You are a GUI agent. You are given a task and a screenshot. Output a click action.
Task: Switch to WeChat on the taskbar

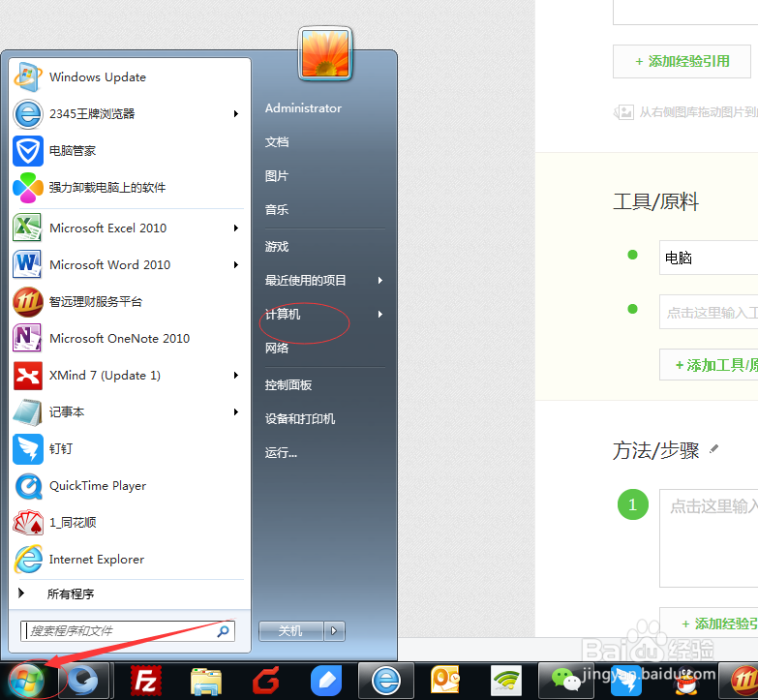pyautogui.click(x=565, y=682)
